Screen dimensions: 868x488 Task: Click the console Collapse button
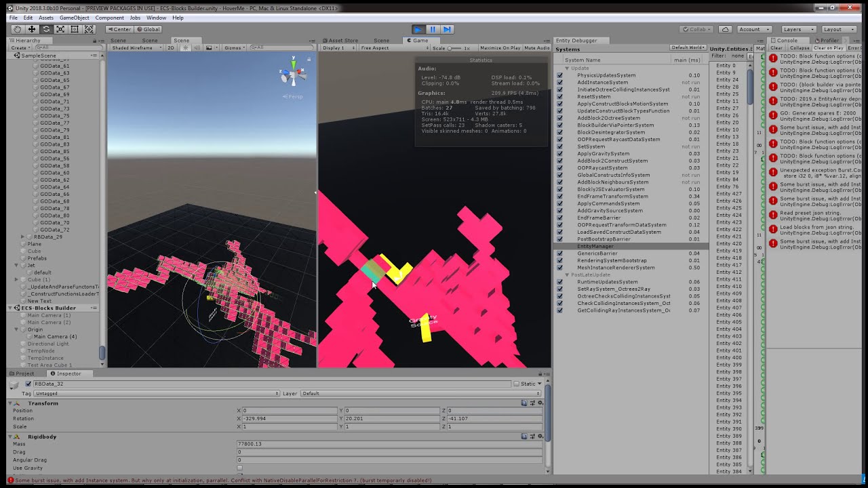(799, 48)
